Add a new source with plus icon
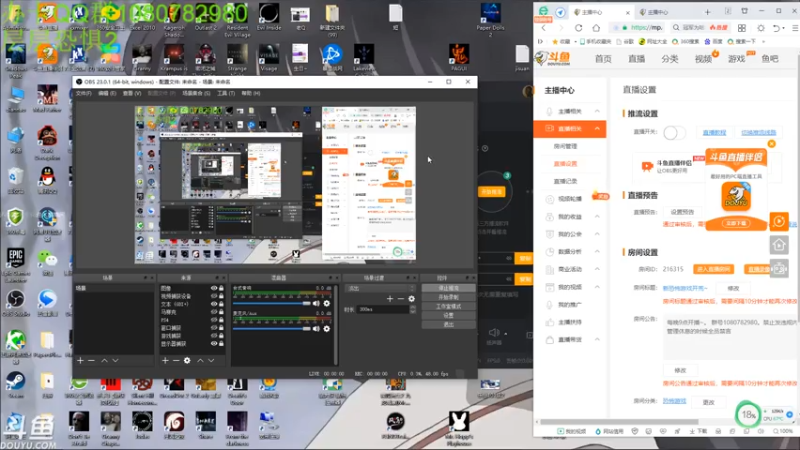The image size is (800, 450). [x=165, y=361]
